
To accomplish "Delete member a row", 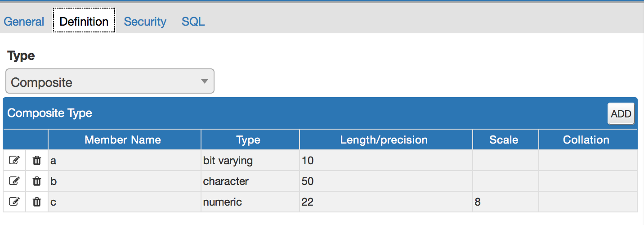I will (x=37, y=160).
